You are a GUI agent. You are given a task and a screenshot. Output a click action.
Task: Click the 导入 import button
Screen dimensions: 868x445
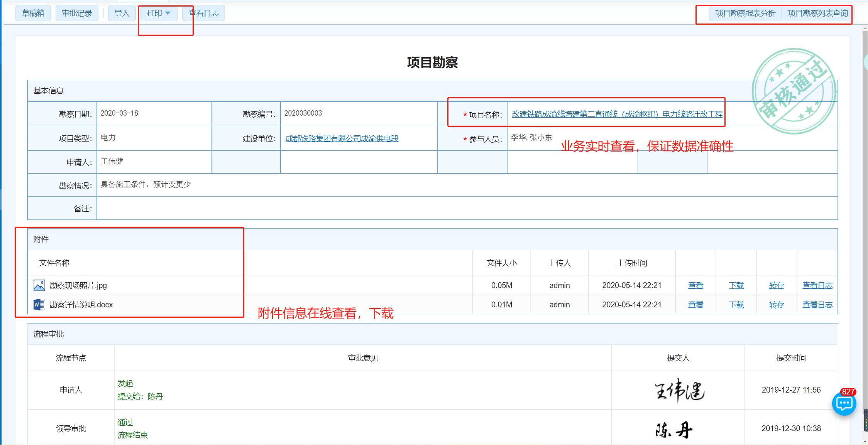pyautogui.click(x=122, y=13)
